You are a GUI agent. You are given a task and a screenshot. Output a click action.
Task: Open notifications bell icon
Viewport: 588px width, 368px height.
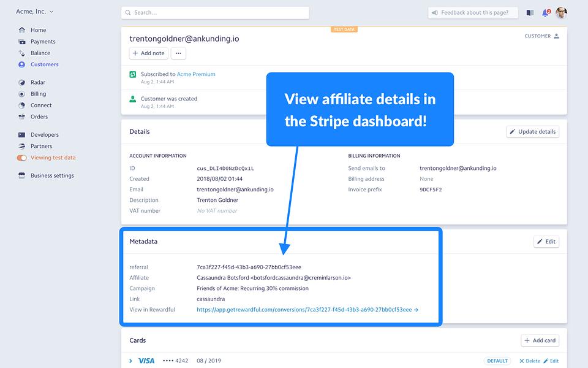coord(546,13)
